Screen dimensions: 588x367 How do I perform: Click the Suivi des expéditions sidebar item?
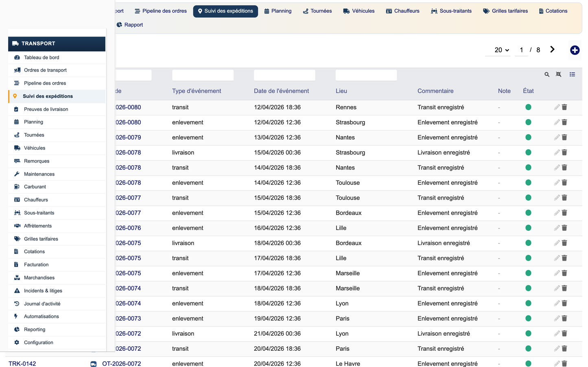click(x=57, y=96)
